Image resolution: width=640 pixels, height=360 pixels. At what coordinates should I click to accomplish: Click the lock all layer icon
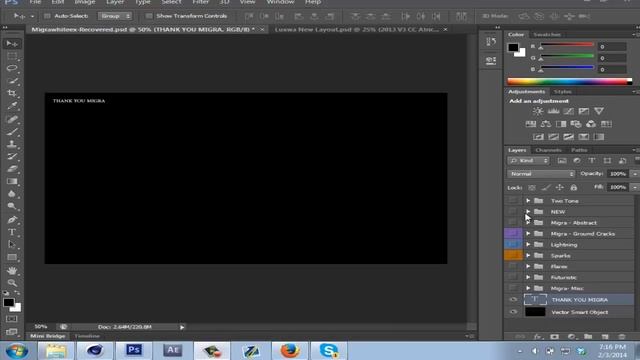coord(573,187)
